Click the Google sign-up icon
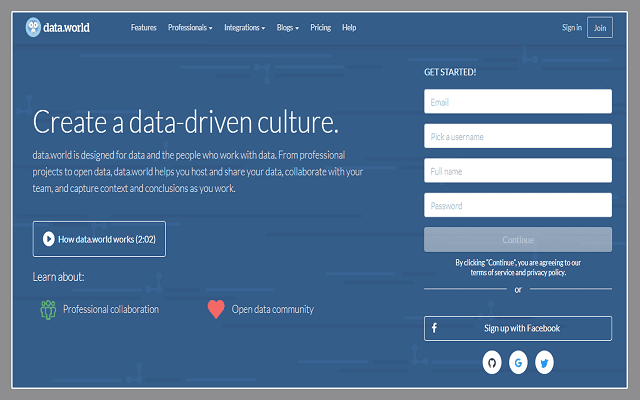640x400 pixels. pos(518,362)
